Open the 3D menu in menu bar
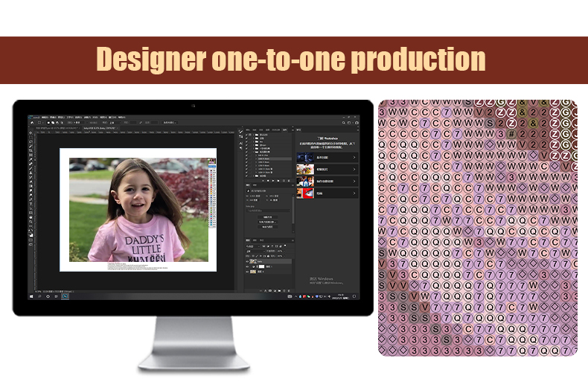The width and height of the screenshot is (588, 381). 95,118
